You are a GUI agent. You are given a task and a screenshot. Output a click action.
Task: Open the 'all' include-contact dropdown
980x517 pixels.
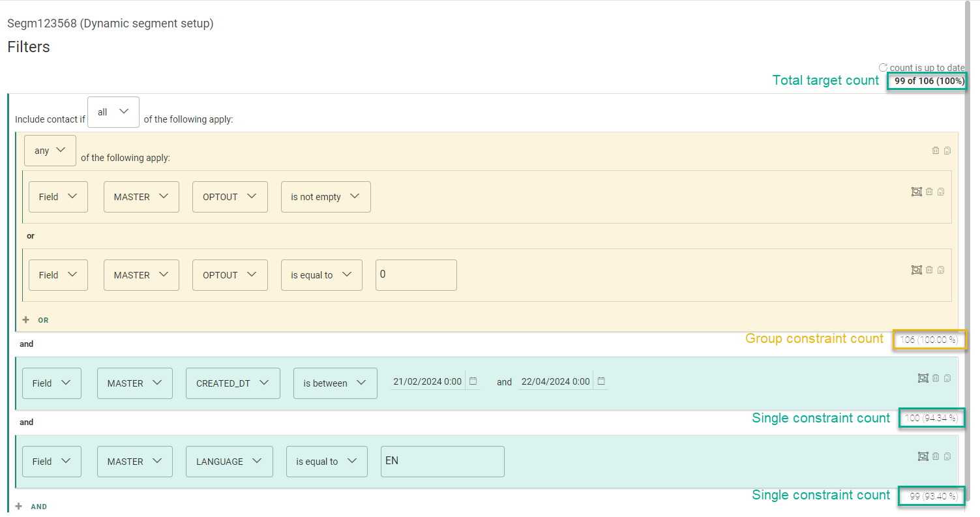click(x=113, y=112)
